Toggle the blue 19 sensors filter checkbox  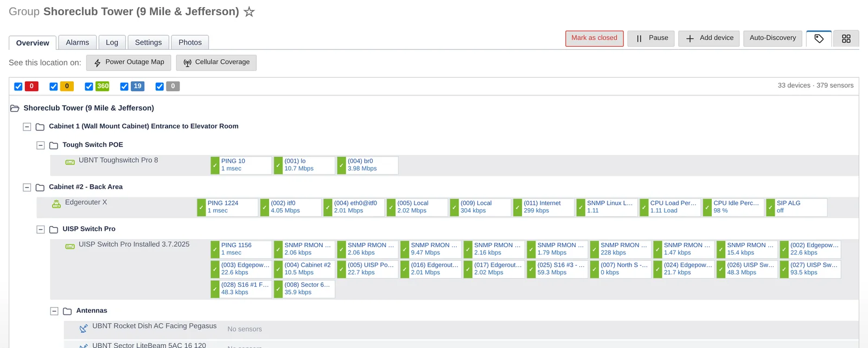tap(124, 86)
